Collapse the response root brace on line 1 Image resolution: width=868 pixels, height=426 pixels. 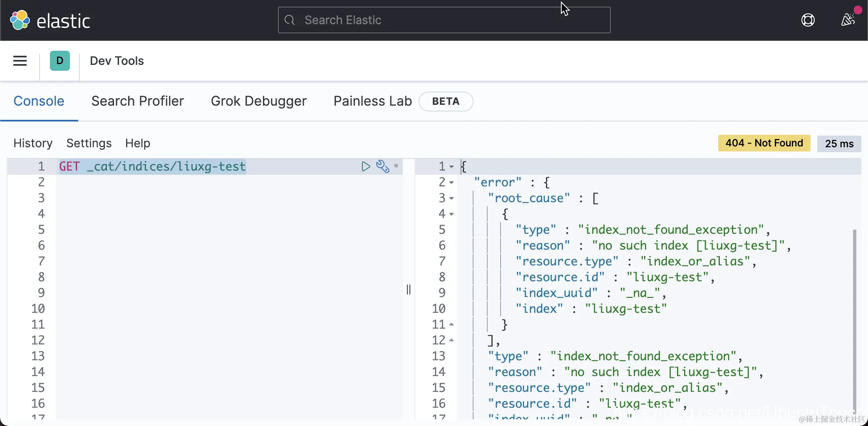point(451,167)
